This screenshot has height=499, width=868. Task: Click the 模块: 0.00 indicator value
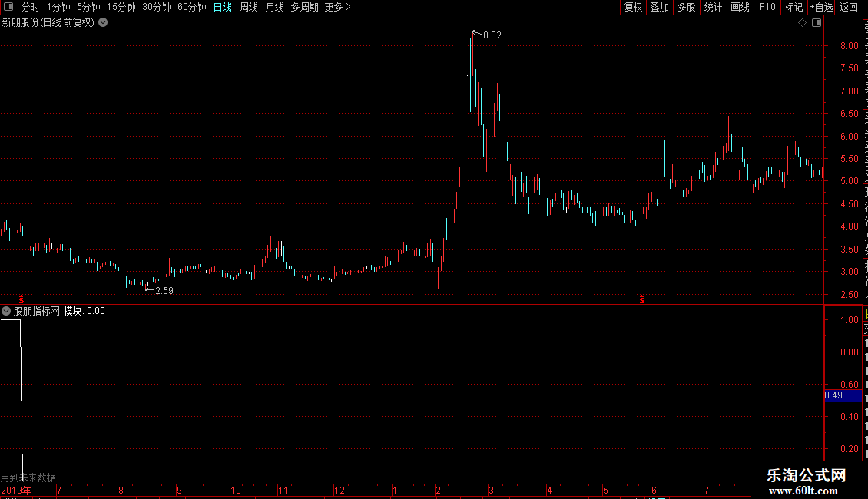[84, 311]
